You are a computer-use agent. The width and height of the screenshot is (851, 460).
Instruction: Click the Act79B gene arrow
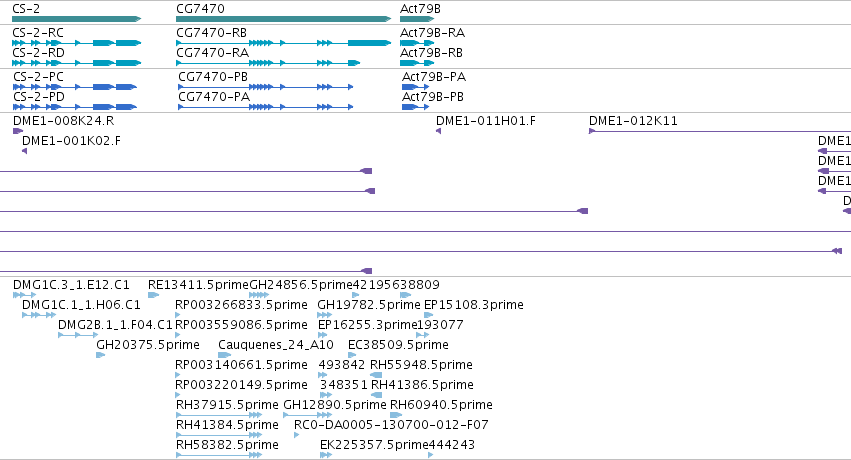[417, 19]
